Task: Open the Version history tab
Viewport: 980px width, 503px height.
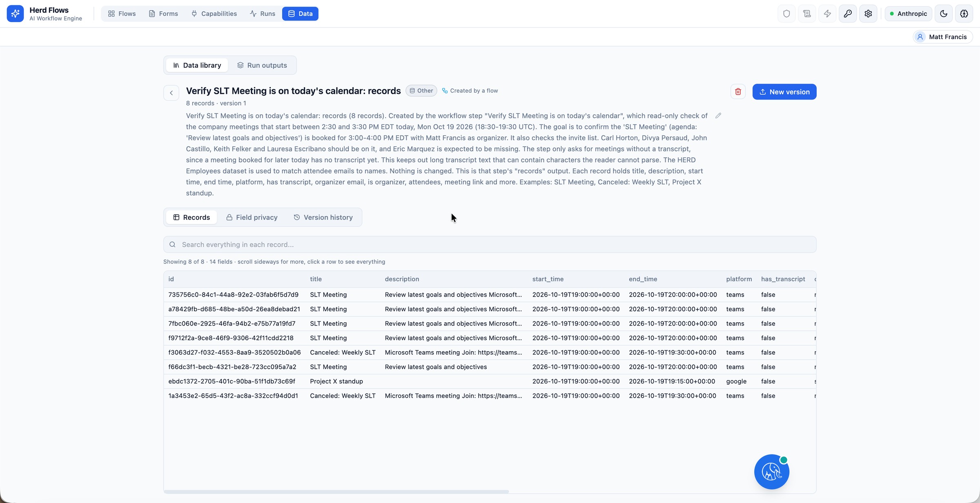Action: (323, 217)
